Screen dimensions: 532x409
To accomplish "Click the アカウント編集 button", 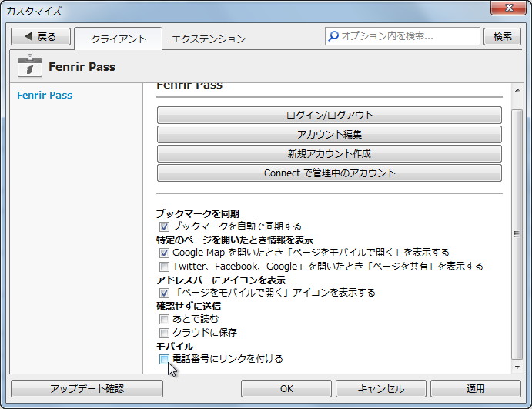I will 329,135.
